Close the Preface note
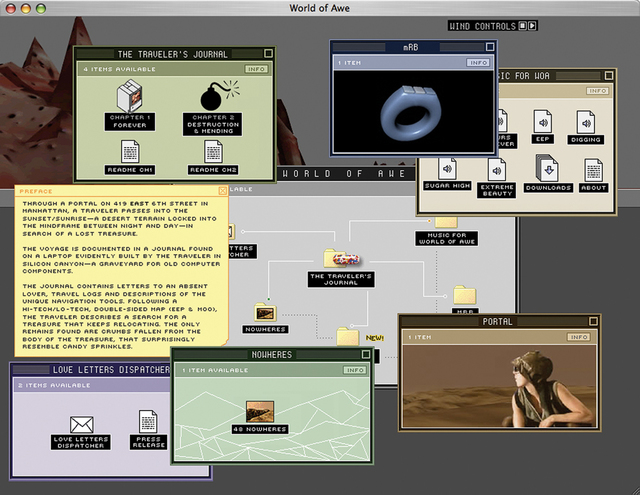 point(222,191)
